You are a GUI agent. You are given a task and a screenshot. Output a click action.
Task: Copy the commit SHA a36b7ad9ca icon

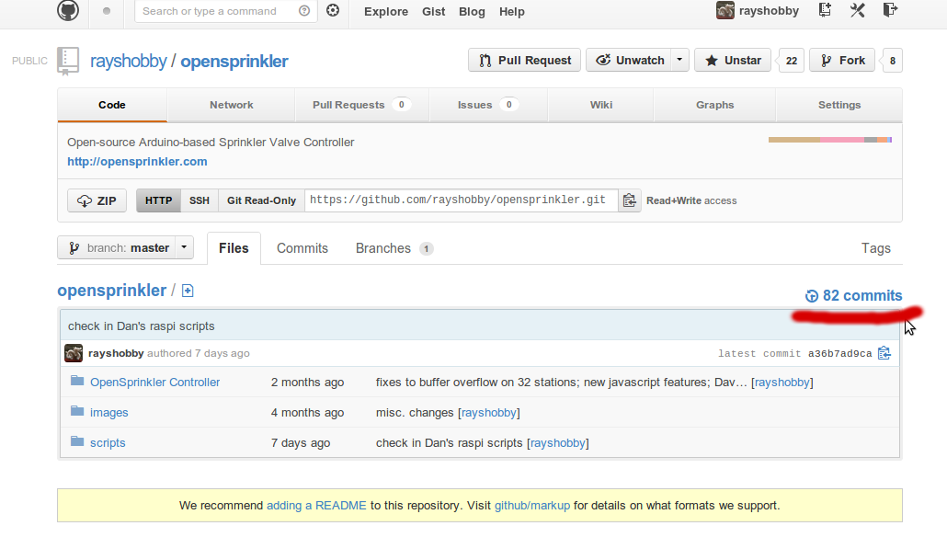[x=884, y=353]
